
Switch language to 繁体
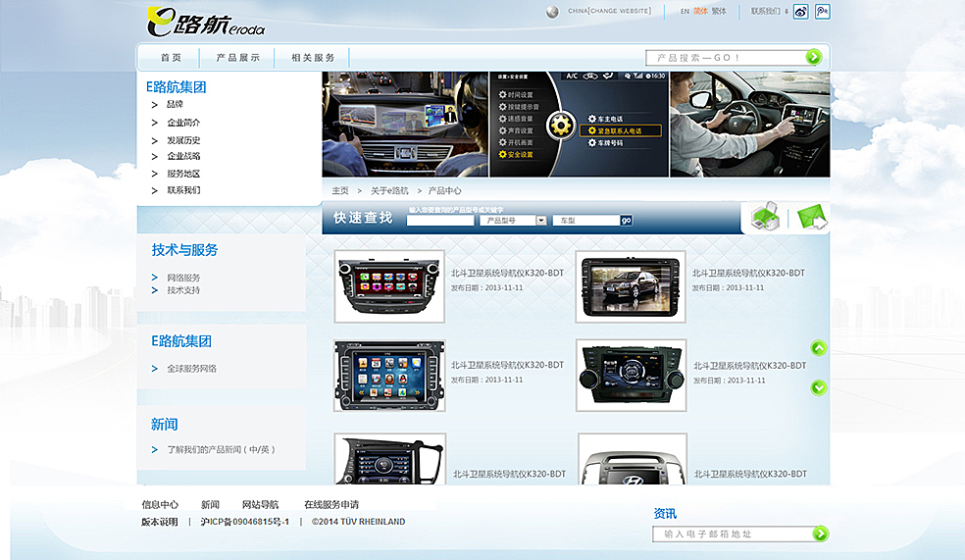click(719, 11)
